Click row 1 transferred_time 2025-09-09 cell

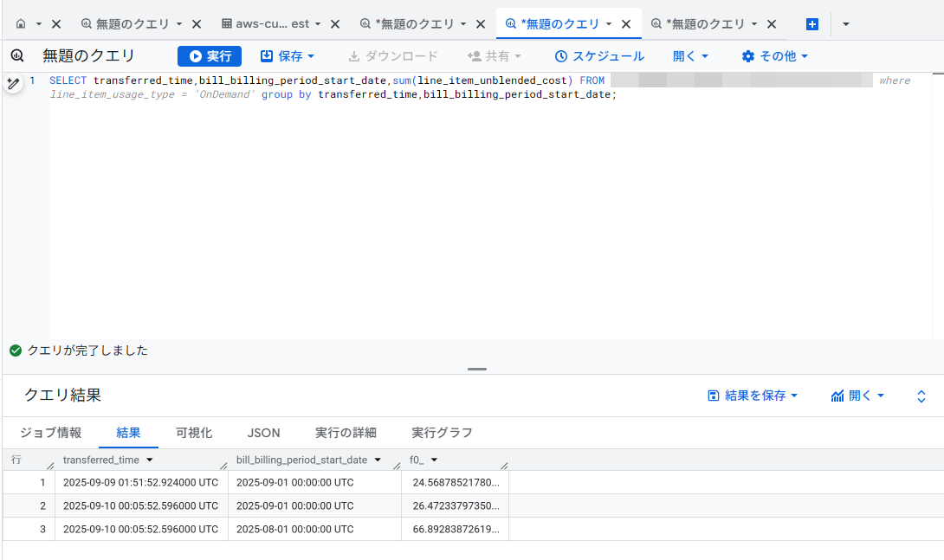[141, 482]
